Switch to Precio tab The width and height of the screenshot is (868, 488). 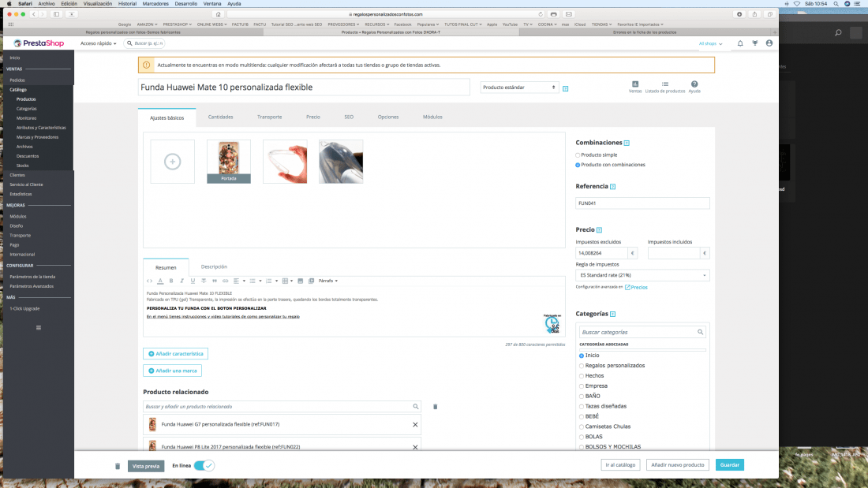[x=312, y=117]
